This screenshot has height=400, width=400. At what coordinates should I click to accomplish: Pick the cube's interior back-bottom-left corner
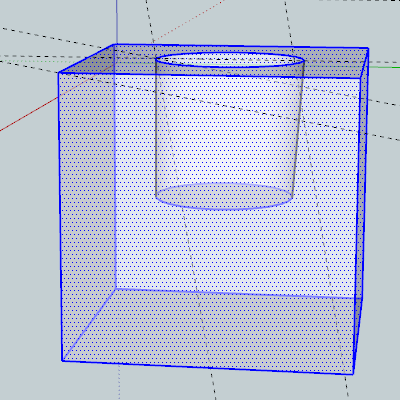[116, 289]
